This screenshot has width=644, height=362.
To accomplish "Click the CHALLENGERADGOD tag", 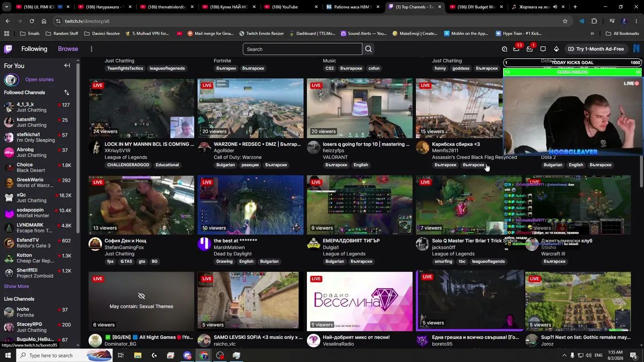I will pyautogui.click(x=128, y=165).
